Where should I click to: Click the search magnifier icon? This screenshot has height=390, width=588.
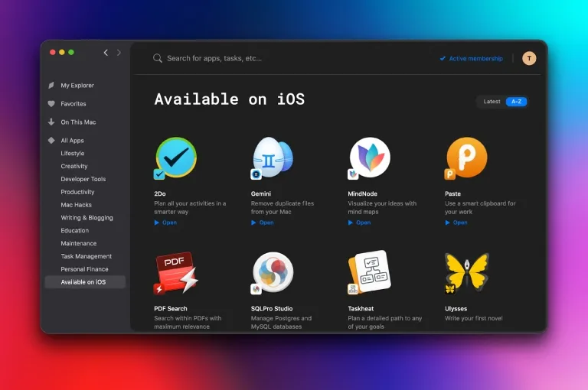[158, 58]
